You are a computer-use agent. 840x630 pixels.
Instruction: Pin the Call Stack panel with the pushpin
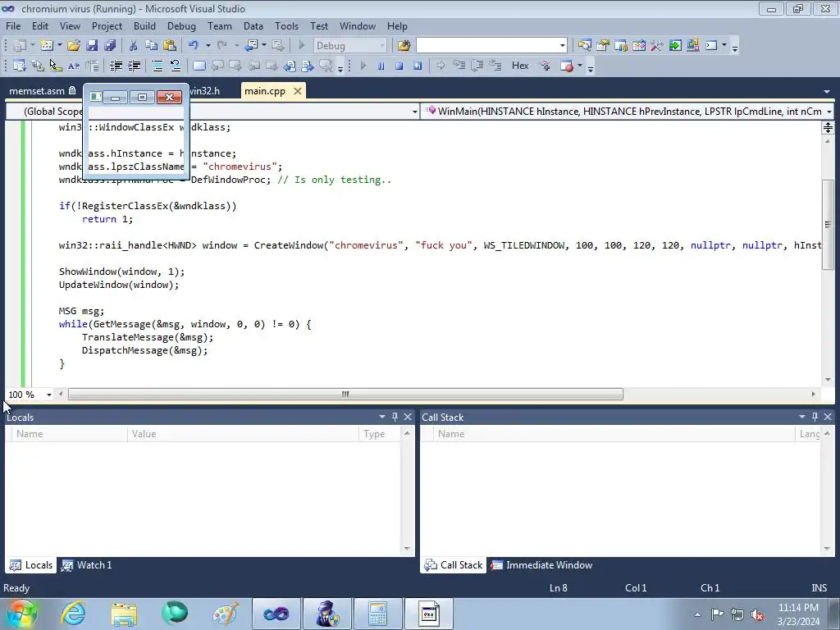coord(815,417)
